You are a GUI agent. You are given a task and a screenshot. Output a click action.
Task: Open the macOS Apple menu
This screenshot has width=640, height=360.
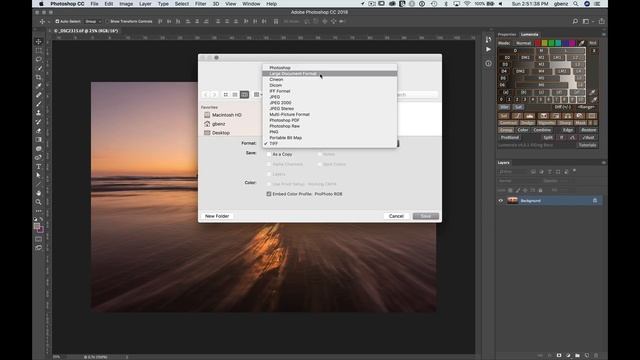click(x=41, y=4)
